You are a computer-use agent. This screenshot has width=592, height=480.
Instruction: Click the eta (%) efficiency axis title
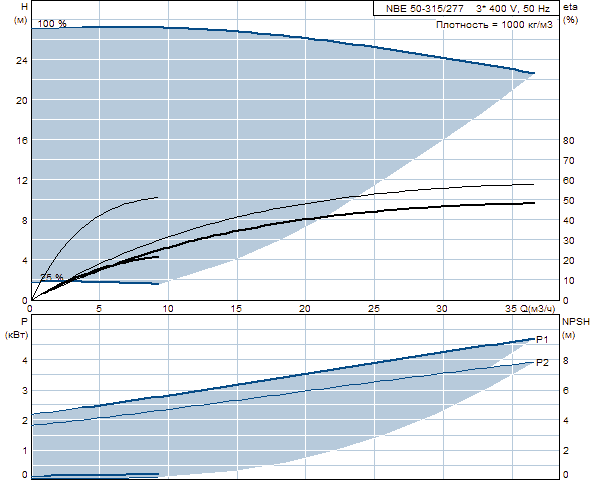point(570,13)
